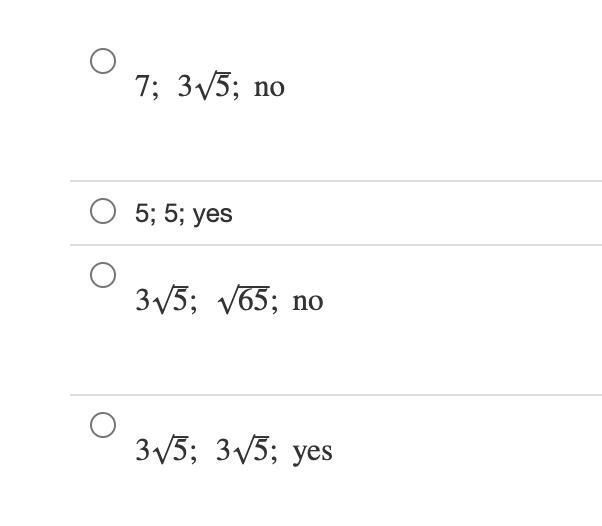Click "no" in the answer containing √65

[x=308, y=301]
